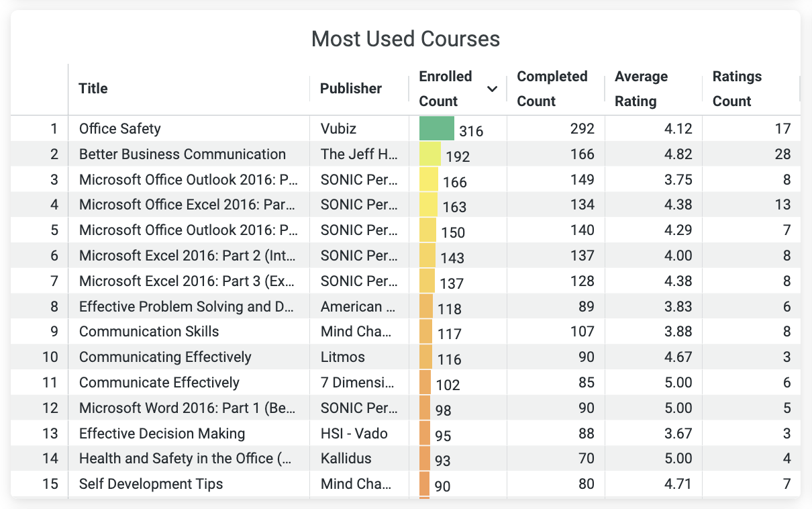Select the Microsoft Office Excel 2016 row 4 title
Viewport: 812px width, 509px height.
coord(187,205)
